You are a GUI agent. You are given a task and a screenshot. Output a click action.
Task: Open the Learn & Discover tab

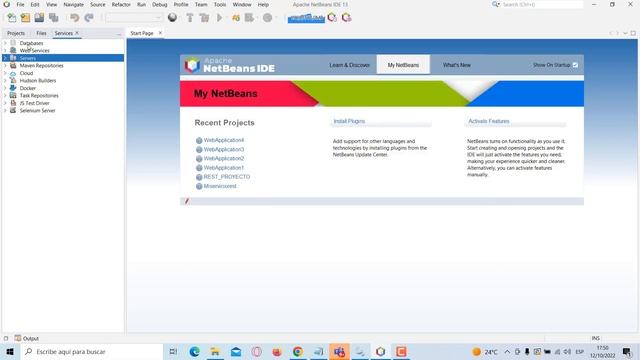[349, 65]
